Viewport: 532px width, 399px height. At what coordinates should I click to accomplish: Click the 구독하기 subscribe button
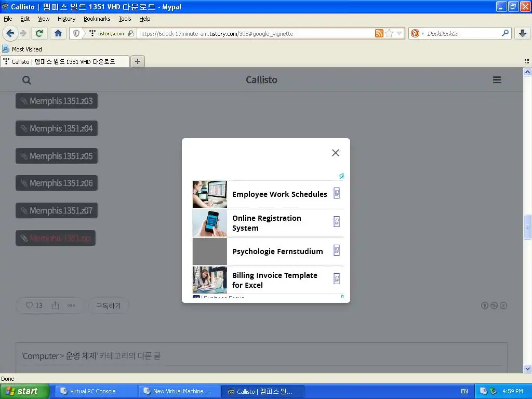(x=108, y=305)
